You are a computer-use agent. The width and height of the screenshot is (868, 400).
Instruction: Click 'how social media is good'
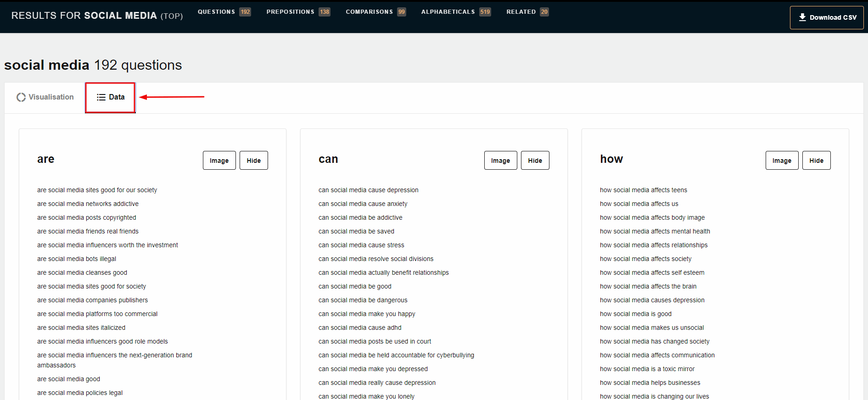(636, 314)
